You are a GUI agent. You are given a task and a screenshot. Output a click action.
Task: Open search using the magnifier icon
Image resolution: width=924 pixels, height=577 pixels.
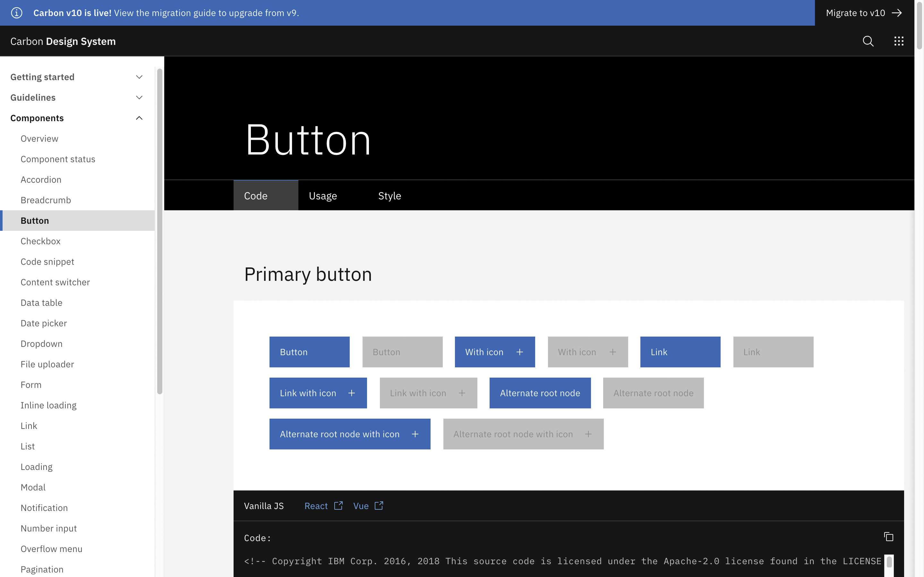tap(868, 41)
